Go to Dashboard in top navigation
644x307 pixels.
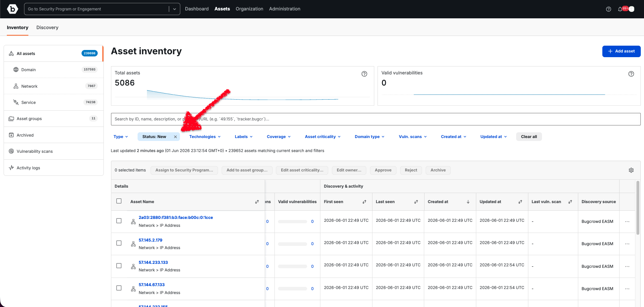(x=197, y=9)
